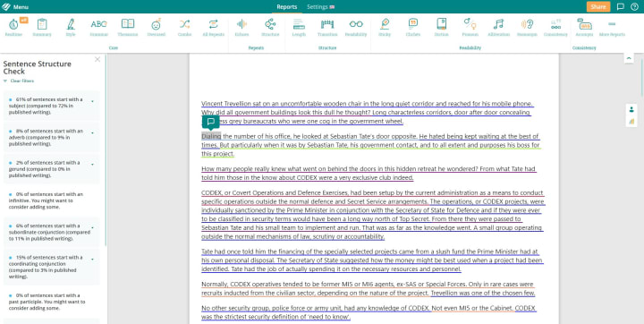Image resolution: width=644 pixels, height=324 pixels.
Task: Open the comments speech bubble in header
Action: point(621,6)
